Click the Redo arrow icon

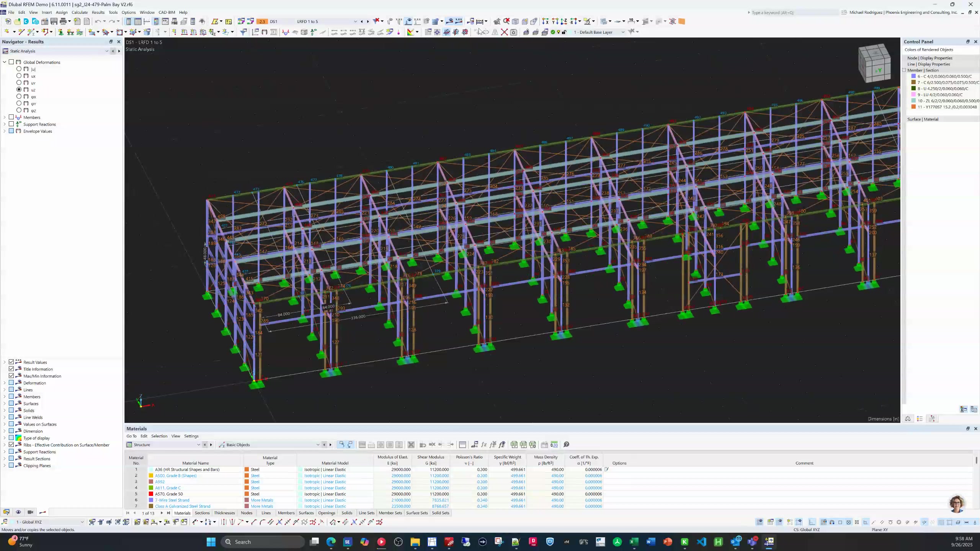[x=112, y=21]
